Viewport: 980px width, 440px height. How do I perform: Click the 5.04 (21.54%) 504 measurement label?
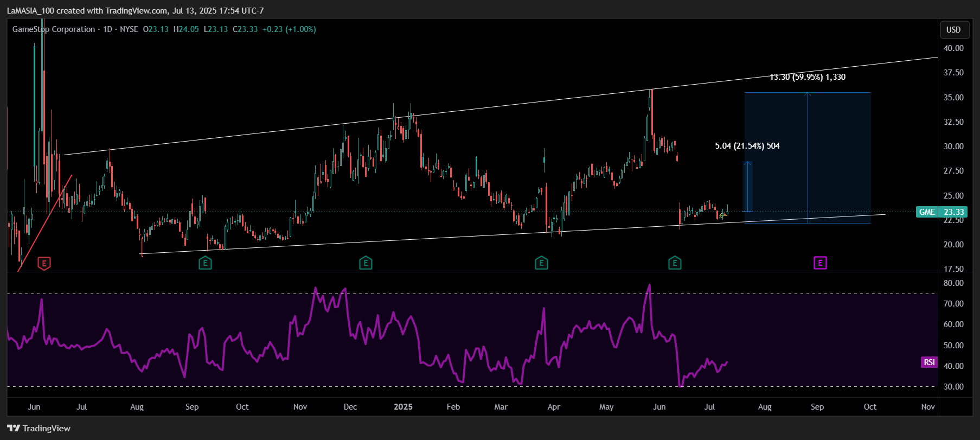[x=747, y=146]
